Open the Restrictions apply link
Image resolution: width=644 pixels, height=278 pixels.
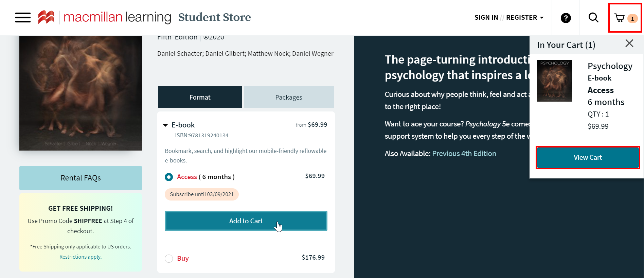tap(80, 257)
